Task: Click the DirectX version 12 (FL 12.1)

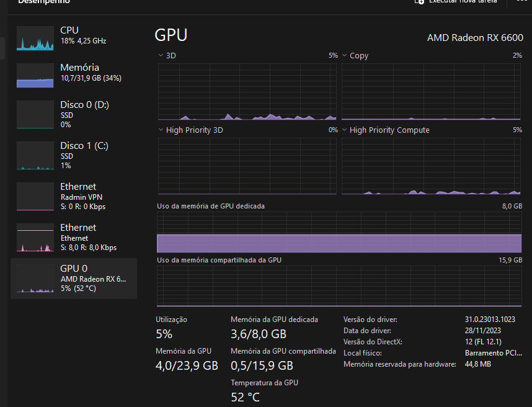Action: [483, 342]
